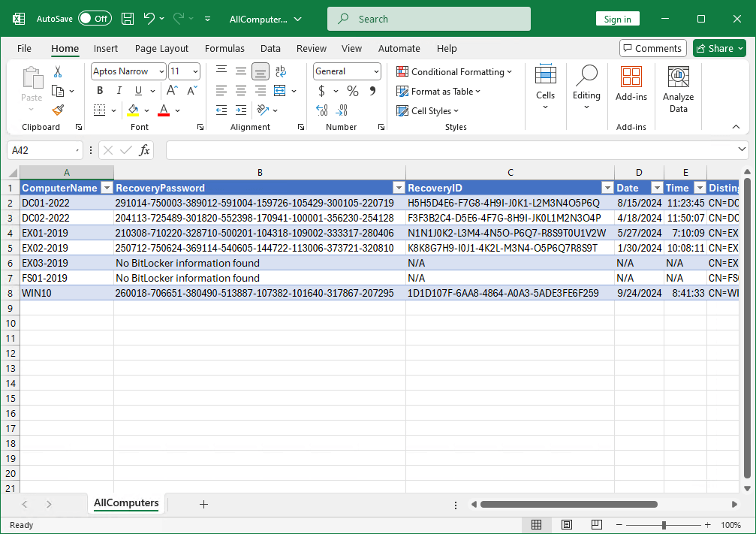756x534 pixels.
Task: Toggle Bold formatting
Action: (x=100, y=91)
